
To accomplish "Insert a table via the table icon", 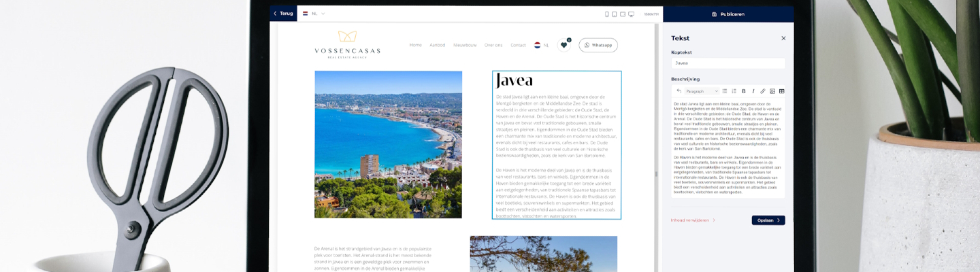I will [781, 91].
